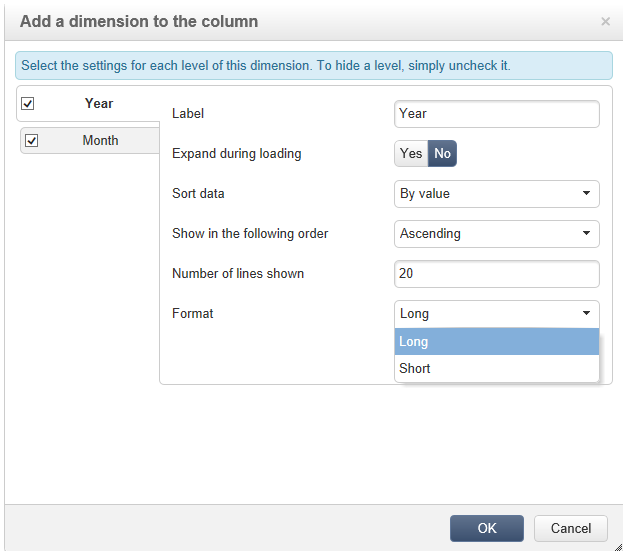Click the Number of lines shown field
The width and height of the screenshot is (627, 556).
tap(496, 274)
